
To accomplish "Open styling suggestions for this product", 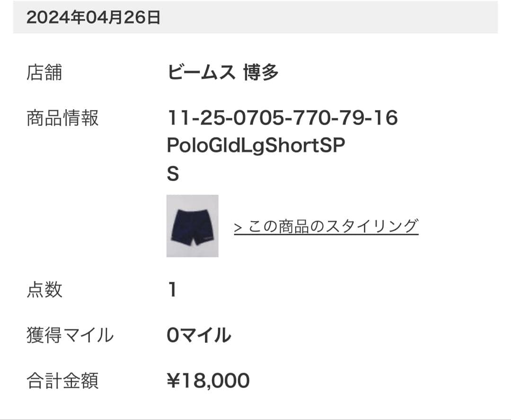I will pyautogui.click(x=326, y=227).
